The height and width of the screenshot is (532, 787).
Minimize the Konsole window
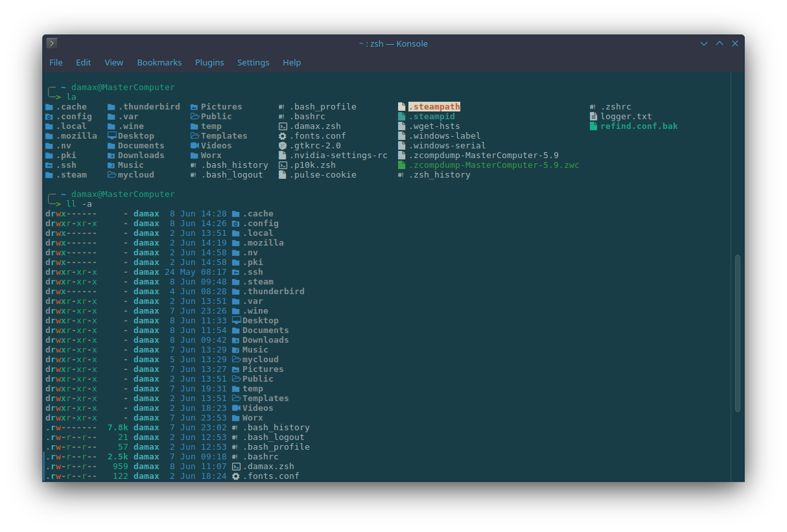coord(704,43)
